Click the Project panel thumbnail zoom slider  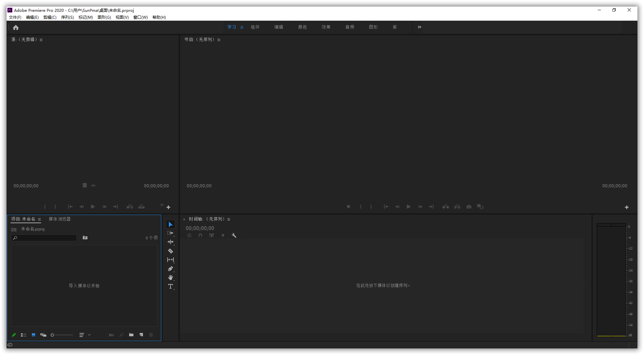click(62, 335)
